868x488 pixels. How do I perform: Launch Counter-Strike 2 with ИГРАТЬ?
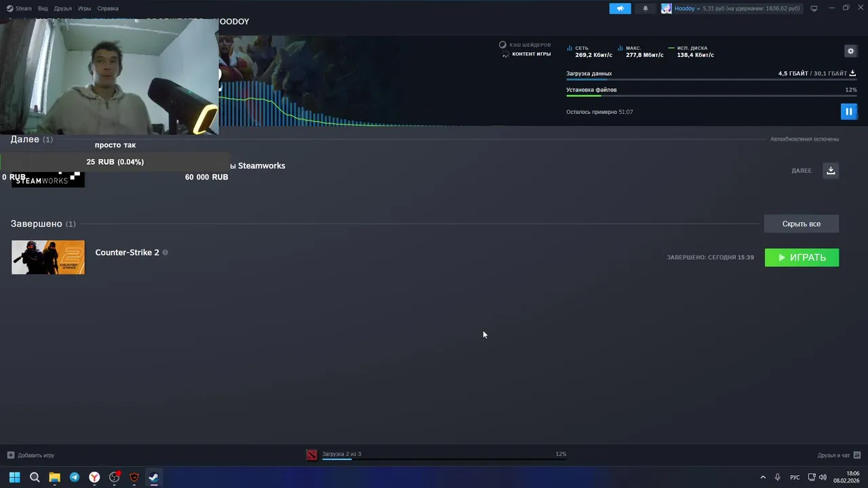(802, 258)
